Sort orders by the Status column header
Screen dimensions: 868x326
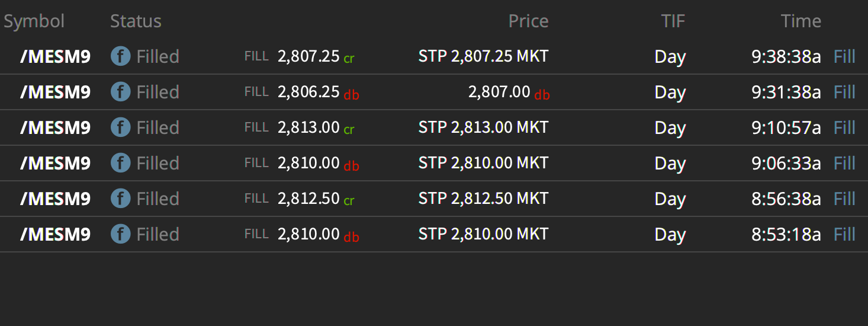(x=136, y=21)
